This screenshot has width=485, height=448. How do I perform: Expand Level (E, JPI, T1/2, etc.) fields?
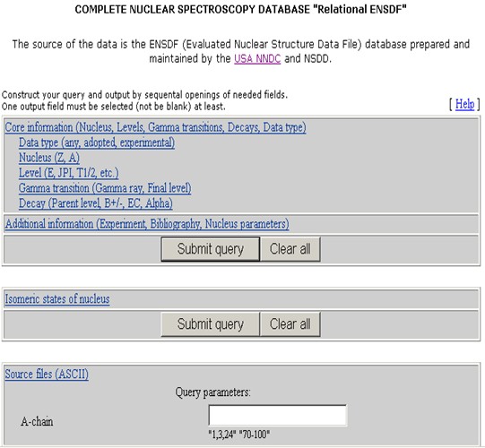[x=69, y=173]
